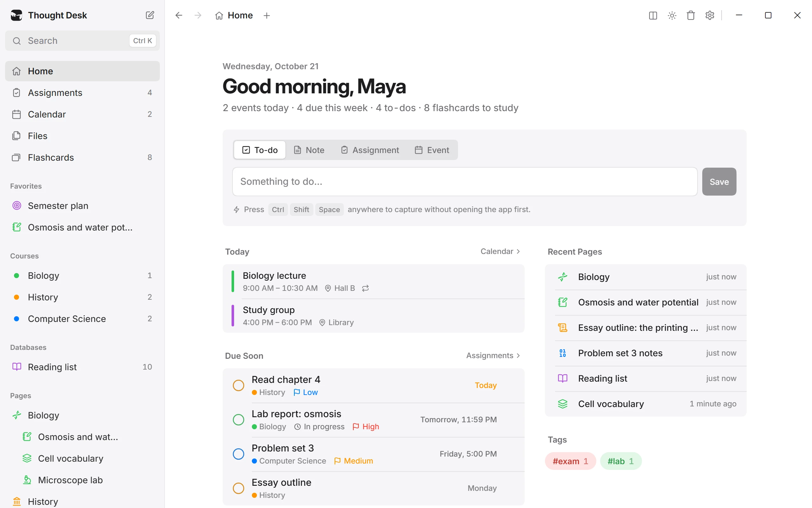Select the Computer Science course row
The width and height of the screenshot is (812, 508).
pyautogui.click(x=82, y=318)
